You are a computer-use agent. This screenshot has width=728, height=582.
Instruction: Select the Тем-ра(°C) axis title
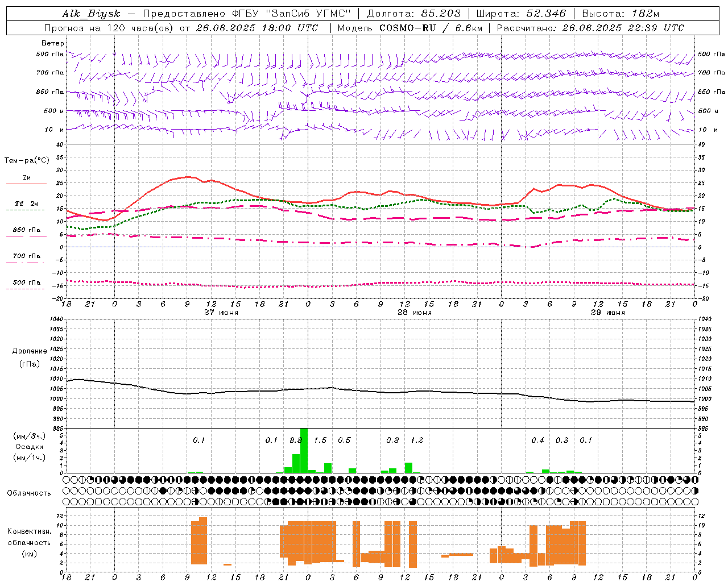click(27, 161)
